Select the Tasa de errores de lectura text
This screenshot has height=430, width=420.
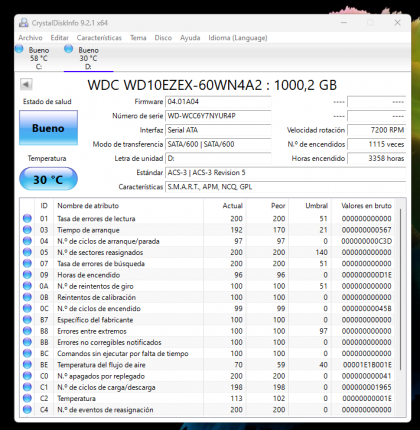tap(96, 219)
